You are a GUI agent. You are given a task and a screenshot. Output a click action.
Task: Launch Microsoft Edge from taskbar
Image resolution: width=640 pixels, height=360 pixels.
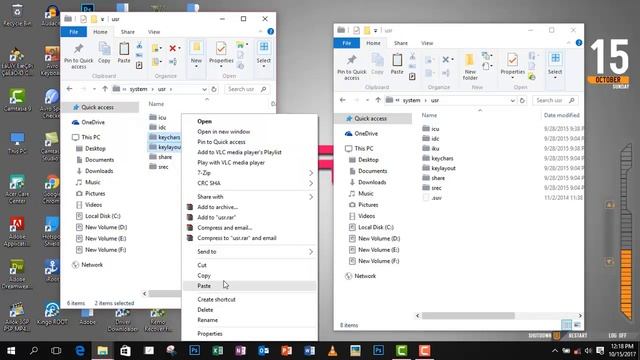click(x=80, y=351)
